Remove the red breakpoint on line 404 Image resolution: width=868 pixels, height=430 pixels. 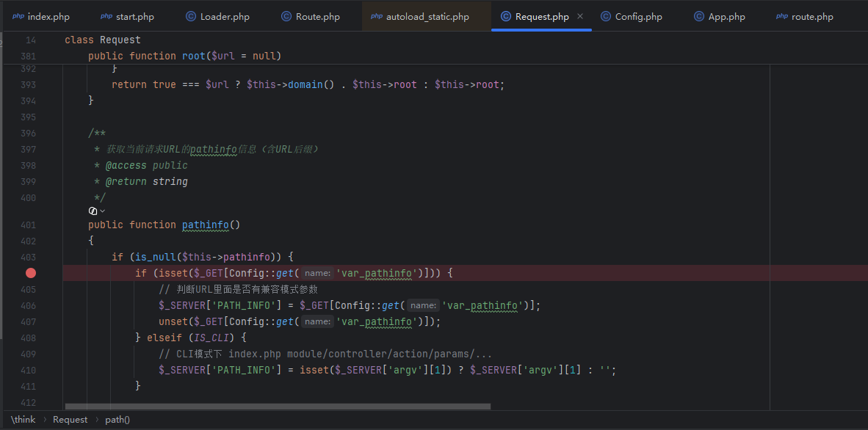pos(30,273)
